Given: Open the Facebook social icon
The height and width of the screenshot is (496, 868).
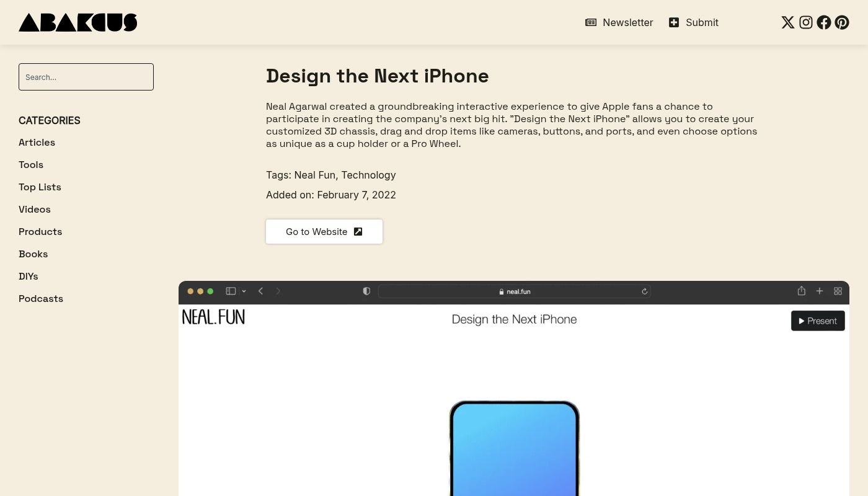Looking at the screenshot, I should tap(823, 22).
